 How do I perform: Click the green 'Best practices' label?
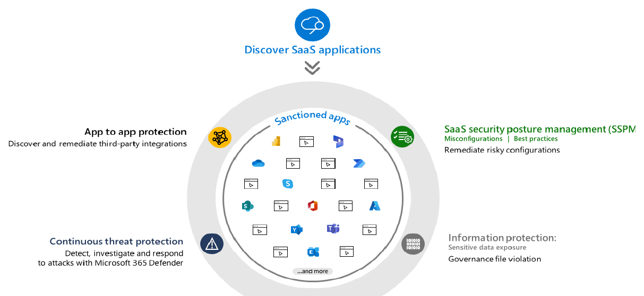click(x=536, y=139)
